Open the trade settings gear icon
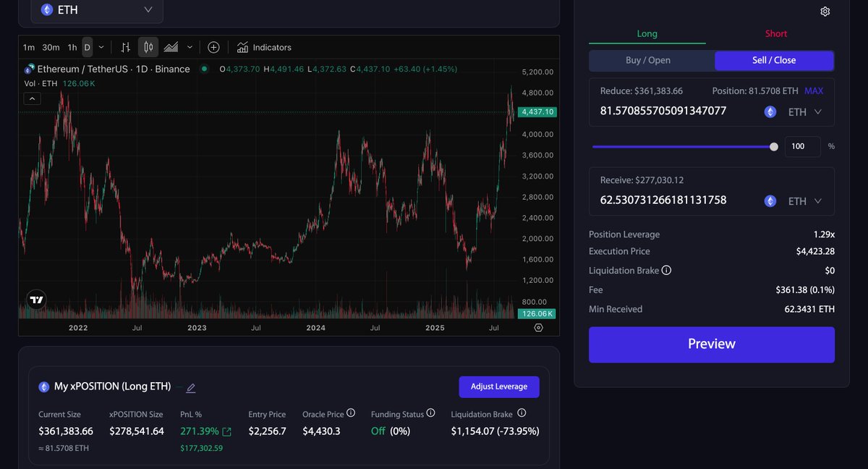Screen dimensions: 868x469 [825, 12]
